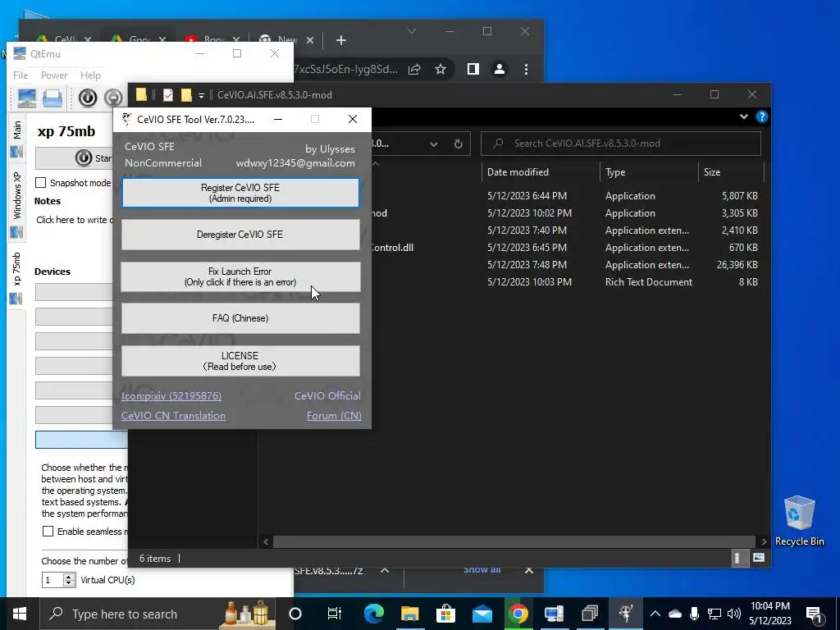The height and width of the screenshot is (630, 840).
Task: Open CeVIO CN Translation link
Action: [x=173, y=416]
